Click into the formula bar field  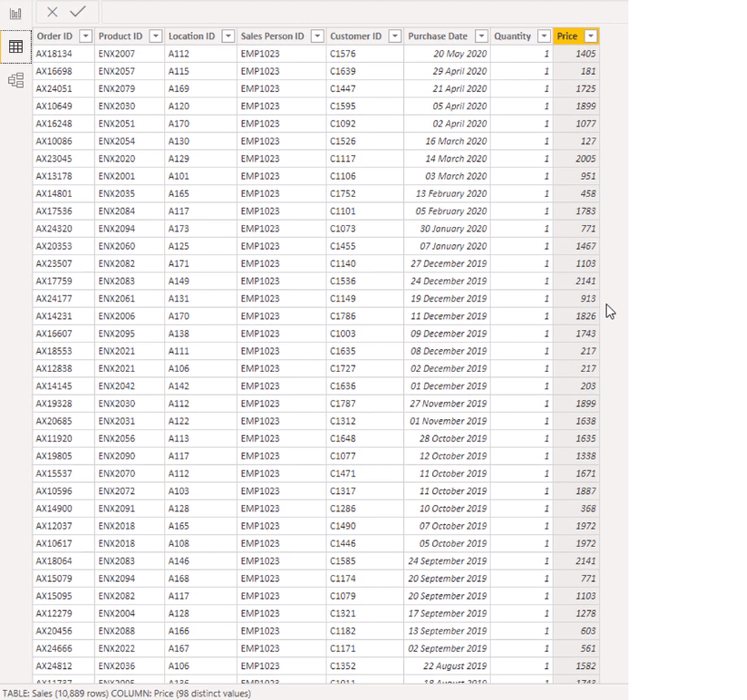coord(365,12)
